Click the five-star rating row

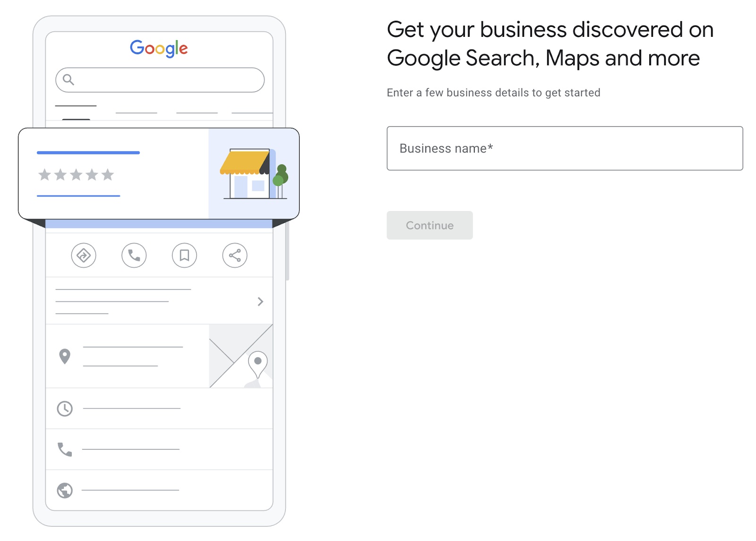click(x=76, y=175)
